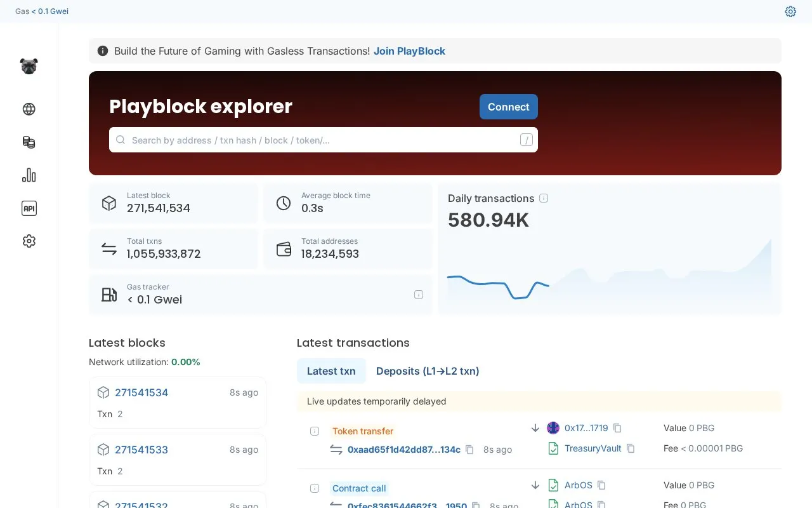Copy the TreasuryVault address
The height and width of the screenshot is (508, 812).
pos(631,448)
